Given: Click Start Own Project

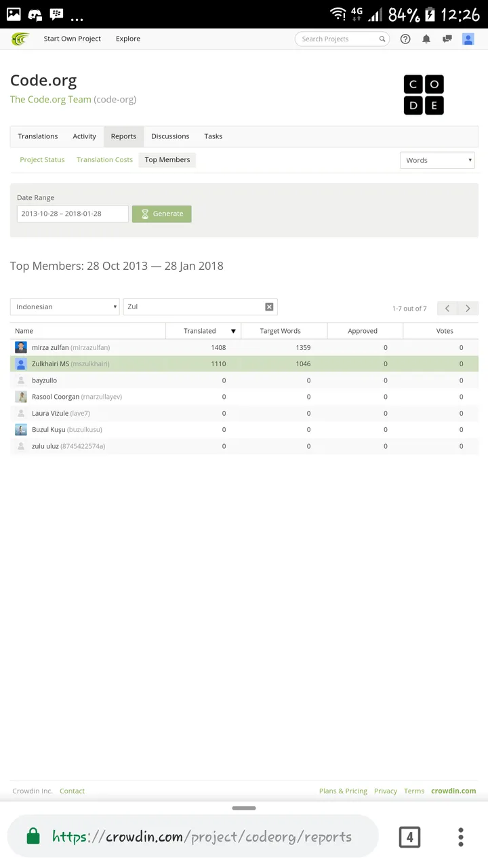Looking at the screenshot, I should (73, 39).
